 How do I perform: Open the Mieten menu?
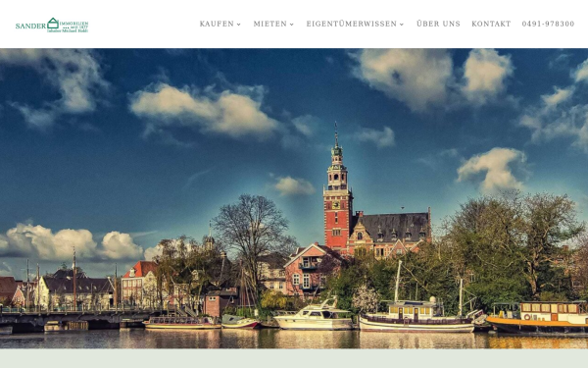coord(270,24)
